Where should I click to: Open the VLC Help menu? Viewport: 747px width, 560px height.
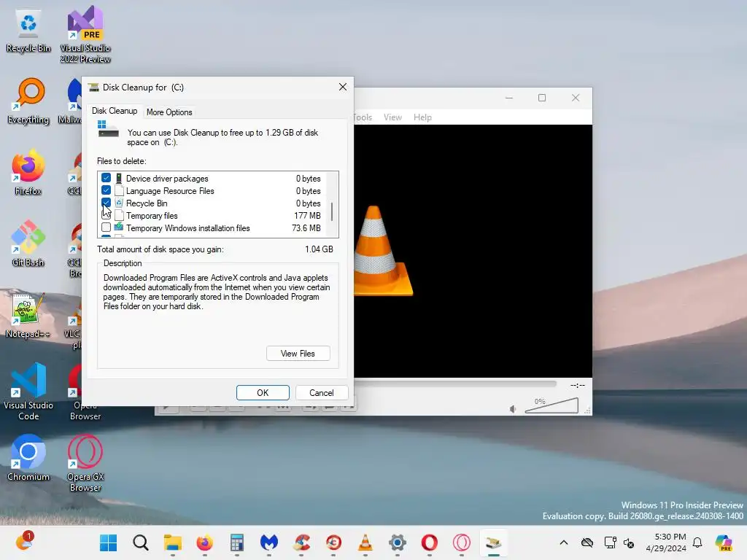click(x=422, y=117)
